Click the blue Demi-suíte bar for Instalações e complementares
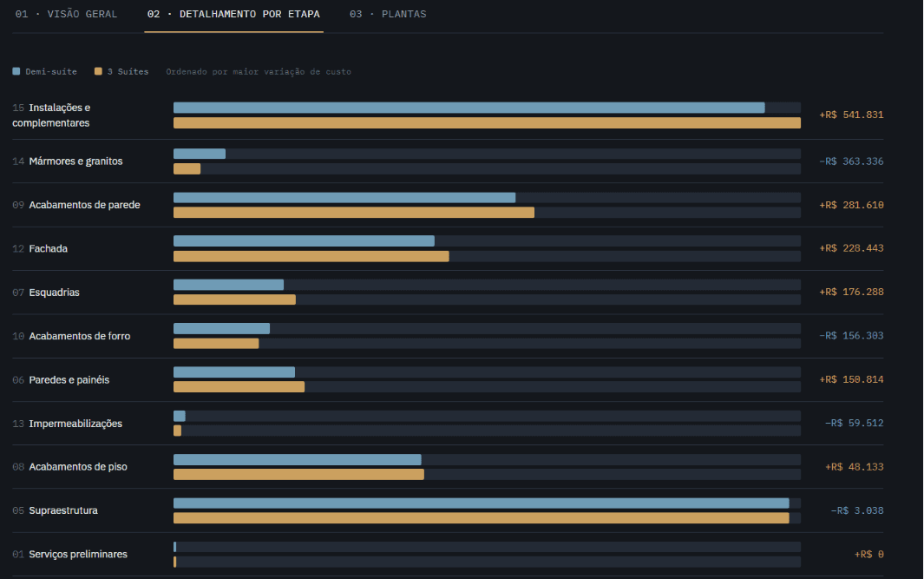 click(x=469, y=108)
